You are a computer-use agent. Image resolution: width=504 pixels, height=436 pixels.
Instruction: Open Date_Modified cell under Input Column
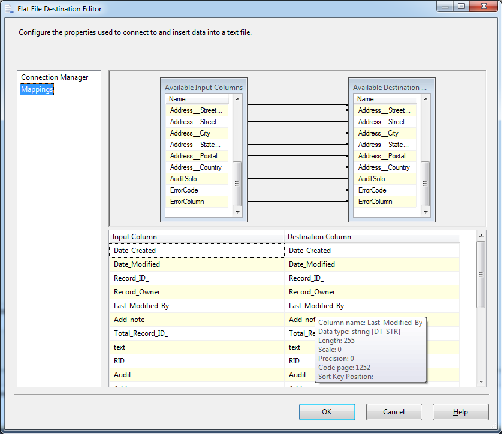tap(197, 265)
